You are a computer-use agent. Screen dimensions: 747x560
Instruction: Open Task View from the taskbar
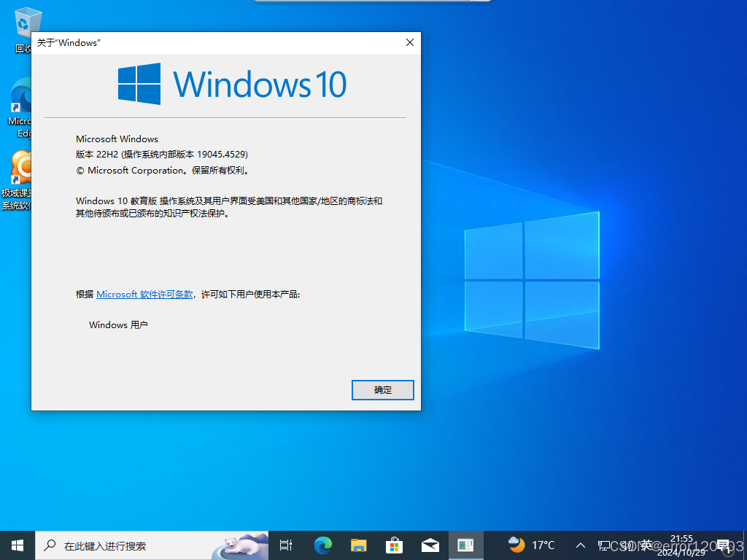click(x=286, y=545)
